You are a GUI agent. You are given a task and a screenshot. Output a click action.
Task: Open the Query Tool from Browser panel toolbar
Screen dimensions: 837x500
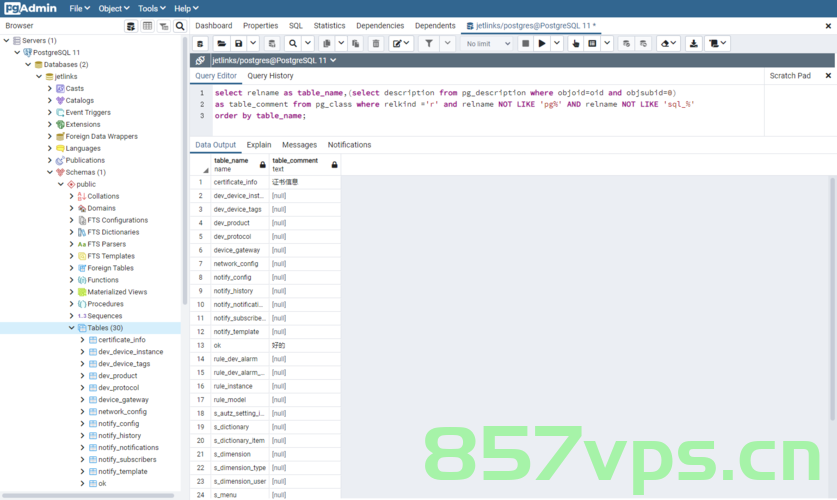[131, 26]
